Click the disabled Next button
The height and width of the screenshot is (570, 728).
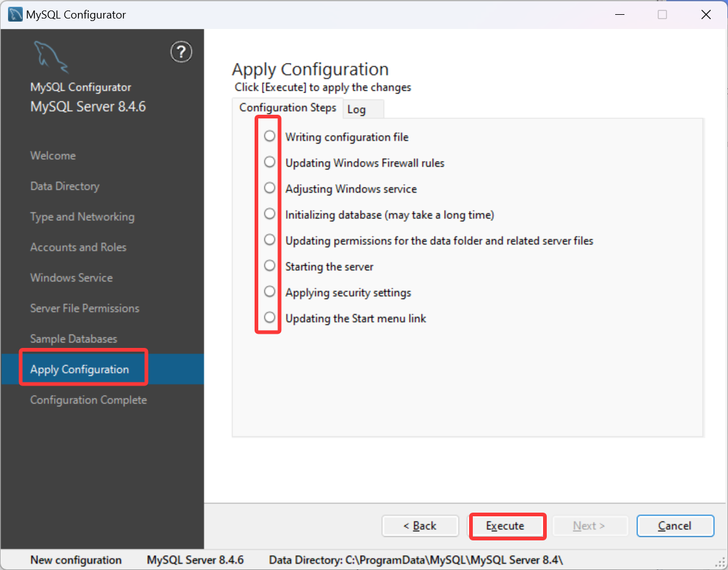(589, 526)
